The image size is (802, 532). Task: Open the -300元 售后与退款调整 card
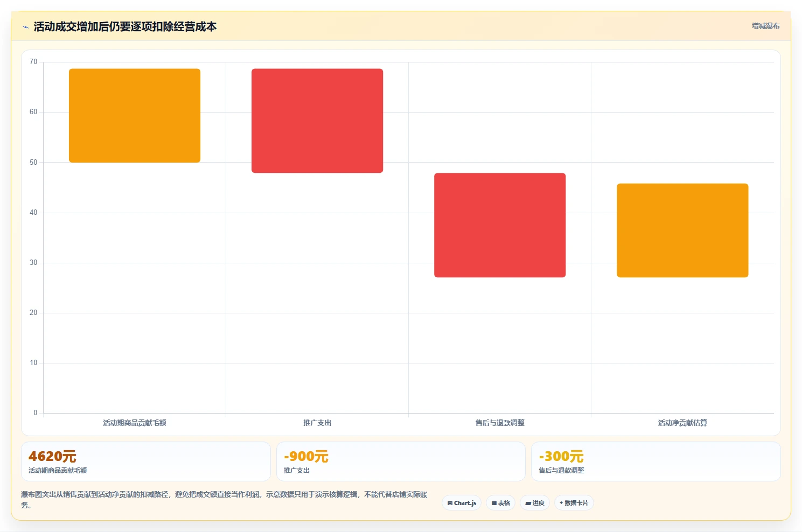[x=655, y=461]
